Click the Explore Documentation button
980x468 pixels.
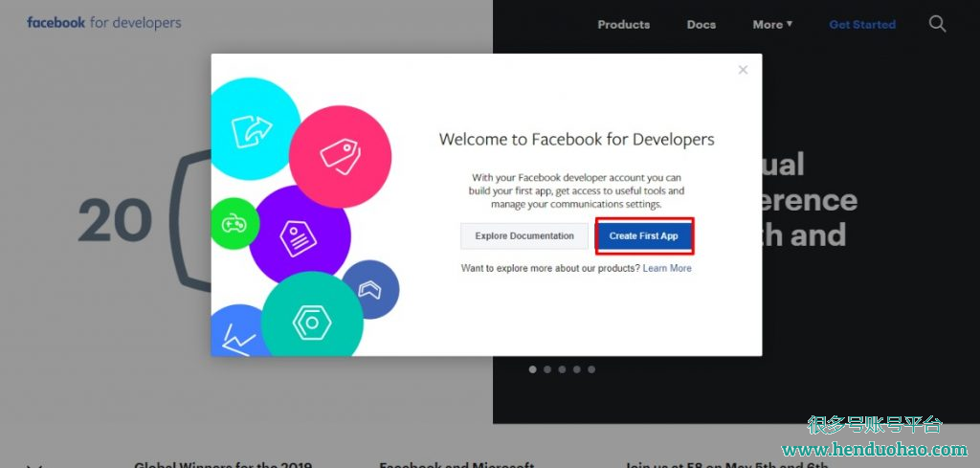point(524,236)
